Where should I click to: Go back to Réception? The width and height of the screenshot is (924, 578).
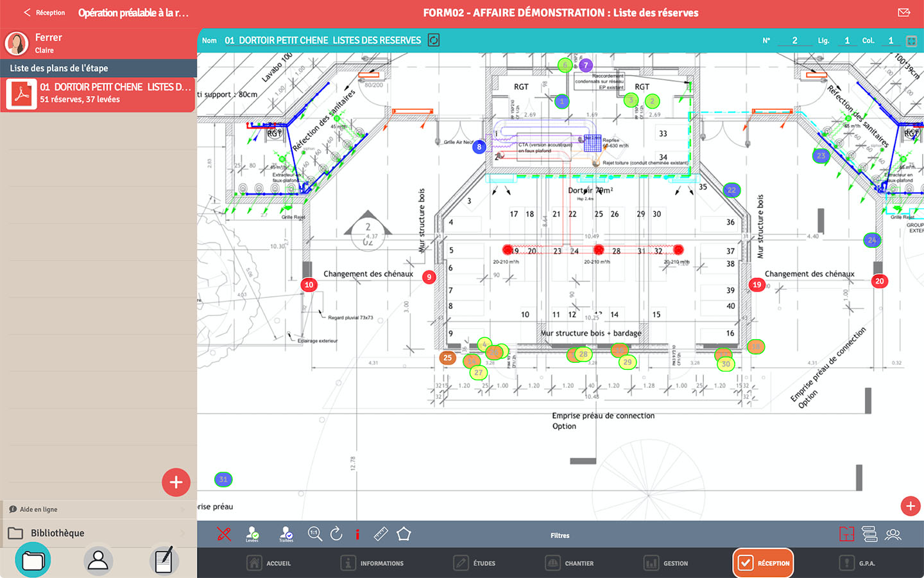(x=44, y=13)
